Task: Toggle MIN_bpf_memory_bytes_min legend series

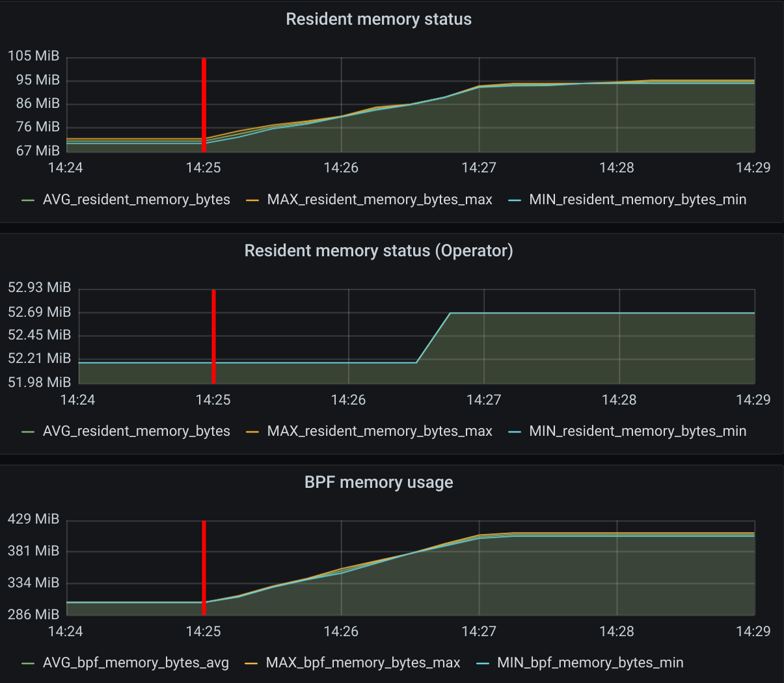Action: pos(590,663)
